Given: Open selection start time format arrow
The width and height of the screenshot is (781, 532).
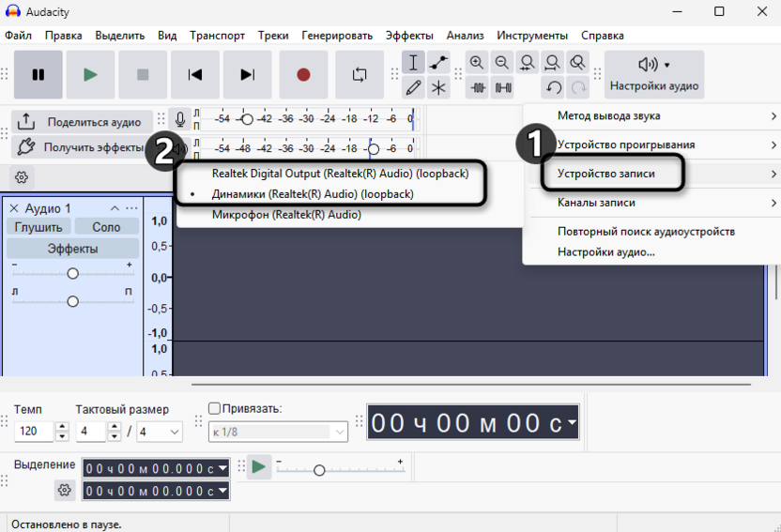Looking at the screenshot, I should click(x=222, y=468).
